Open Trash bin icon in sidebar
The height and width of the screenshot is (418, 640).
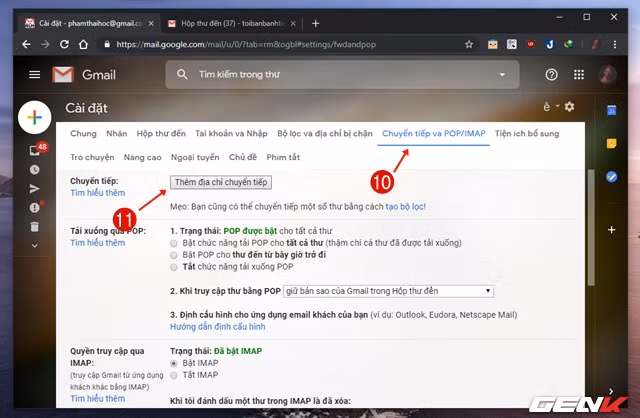click(35, 227)
